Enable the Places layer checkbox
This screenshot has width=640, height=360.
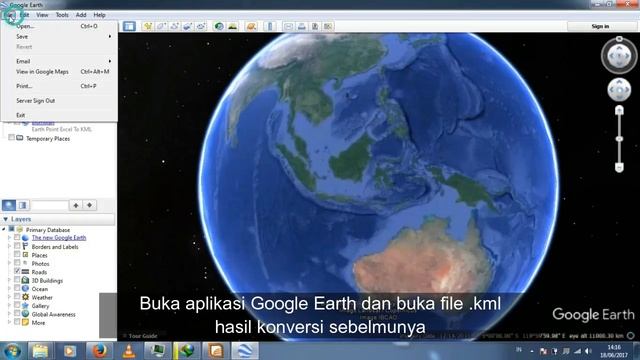pyautogui.click(x=17, y=254)
